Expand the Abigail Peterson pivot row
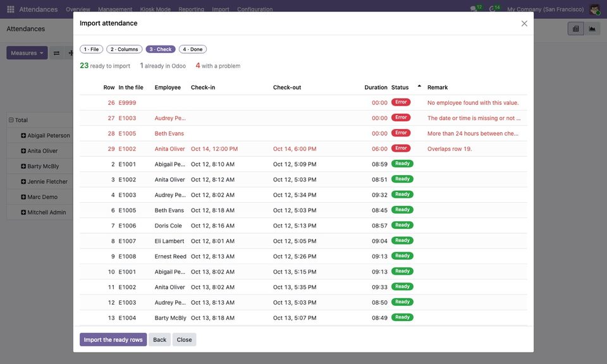Viewport: 607px width, 364px height. tap(23, 135)
